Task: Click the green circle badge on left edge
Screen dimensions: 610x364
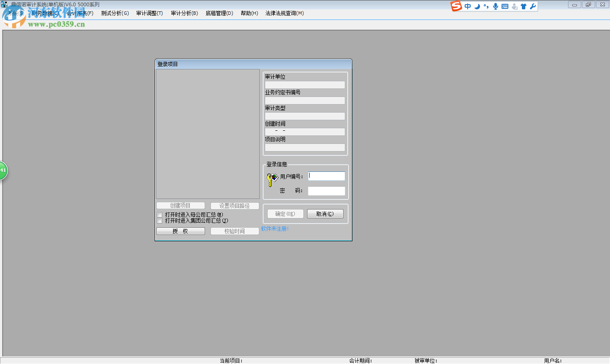Action: click(x=3, y=170)
